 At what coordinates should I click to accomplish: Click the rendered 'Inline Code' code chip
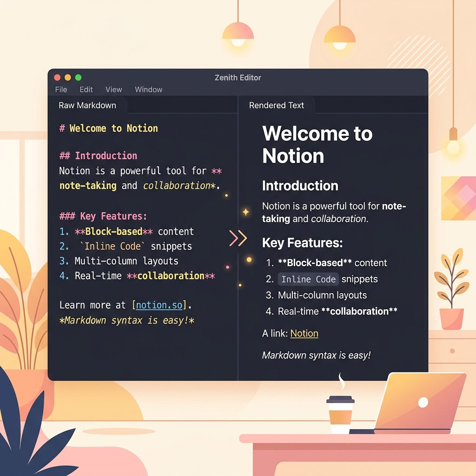click(309, 279)
